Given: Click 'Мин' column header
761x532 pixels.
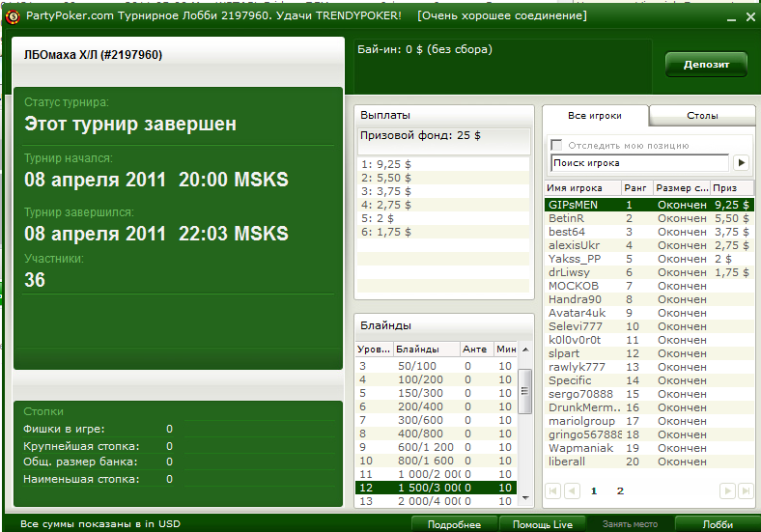Looking at the screenshot, I should 505,349.
